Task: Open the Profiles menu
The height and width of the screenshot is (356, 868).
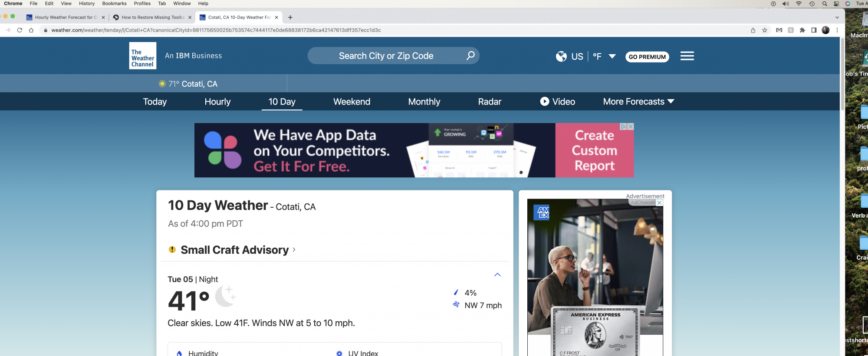Action: pos(142,3)
